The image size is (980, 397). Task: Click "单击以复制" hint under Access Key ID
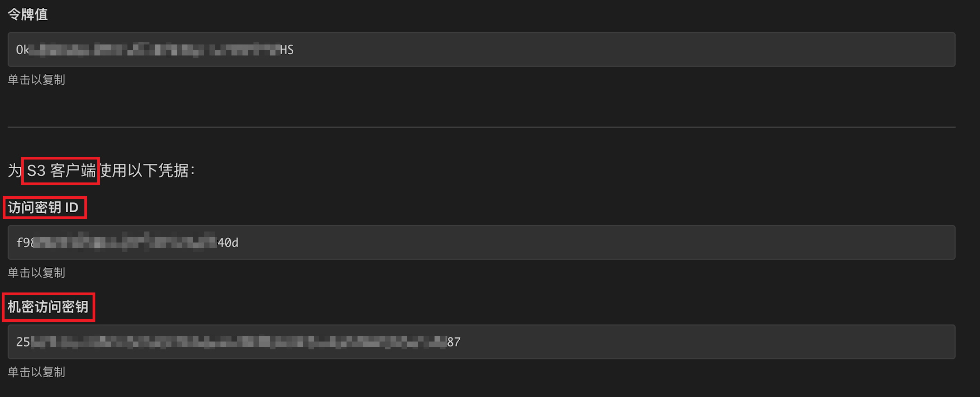36,273
